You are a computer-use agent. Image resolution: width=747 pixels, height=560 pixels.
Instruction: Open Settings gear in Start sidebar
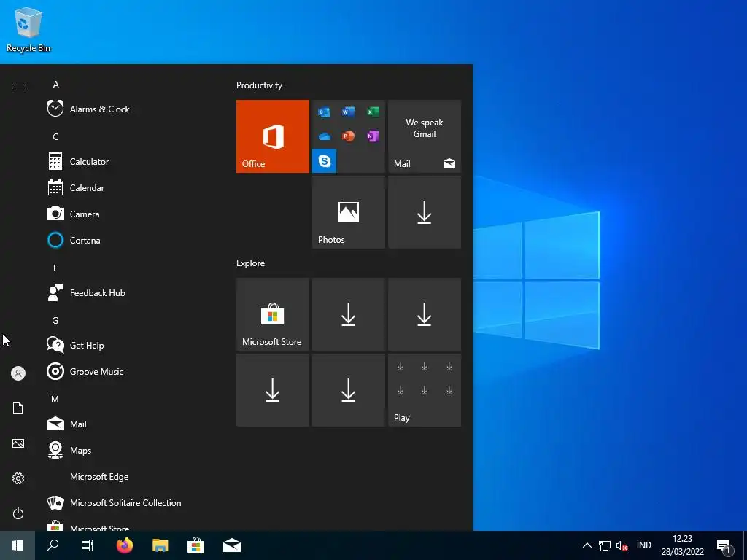(x=18, y=478)
